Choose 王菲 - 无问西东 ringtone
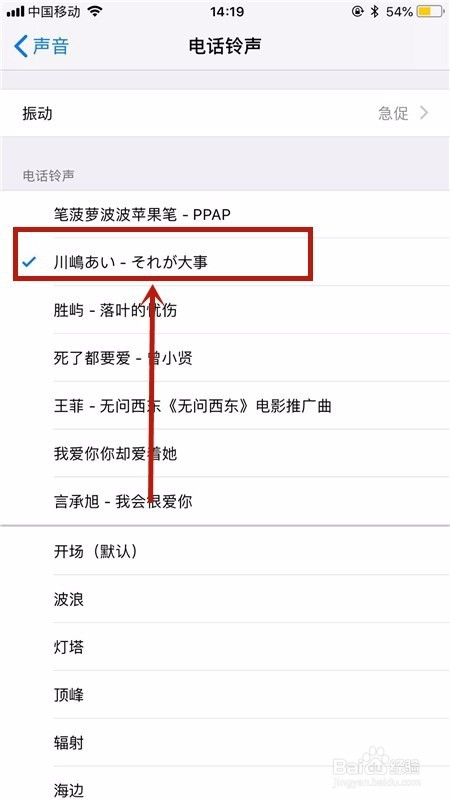Screen dimensions: 450x800 click(225, 406)
